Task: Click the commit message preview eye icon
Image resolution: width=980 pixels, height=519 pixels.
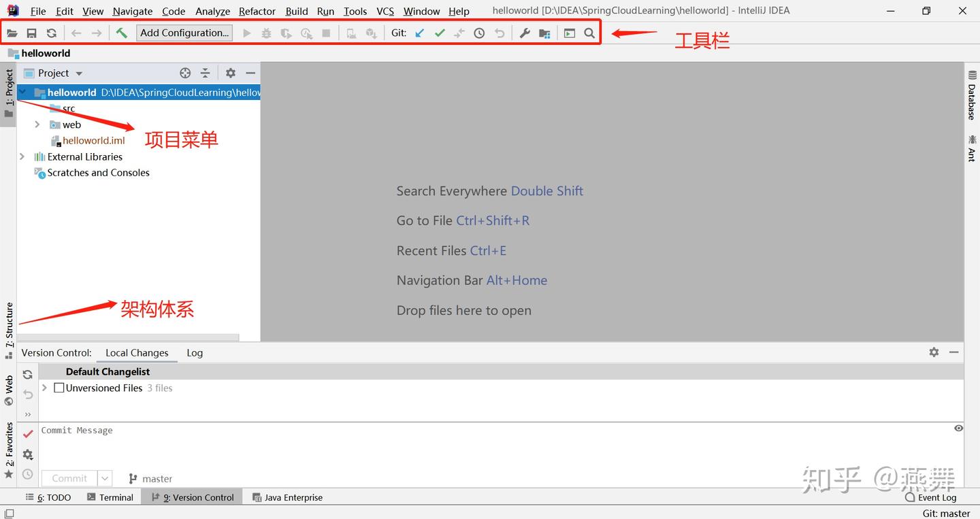Action: (x=958, y=429)
